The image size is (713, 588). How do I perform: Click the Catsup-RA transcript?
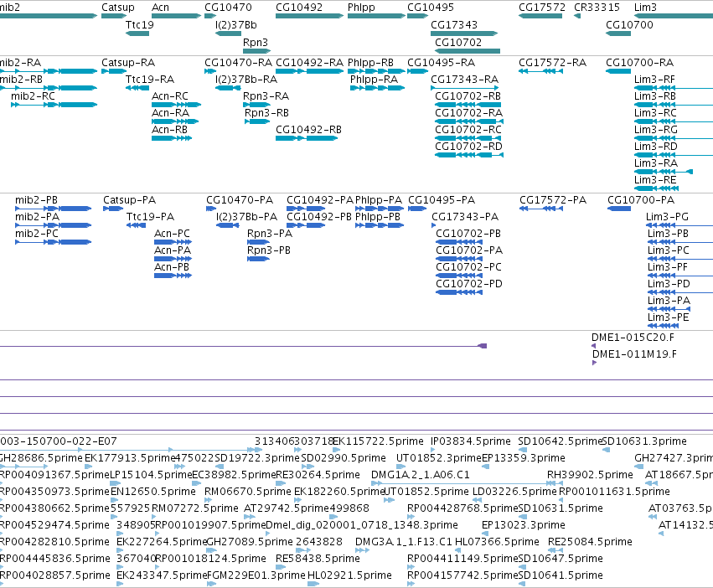click(x=114, y=71)
